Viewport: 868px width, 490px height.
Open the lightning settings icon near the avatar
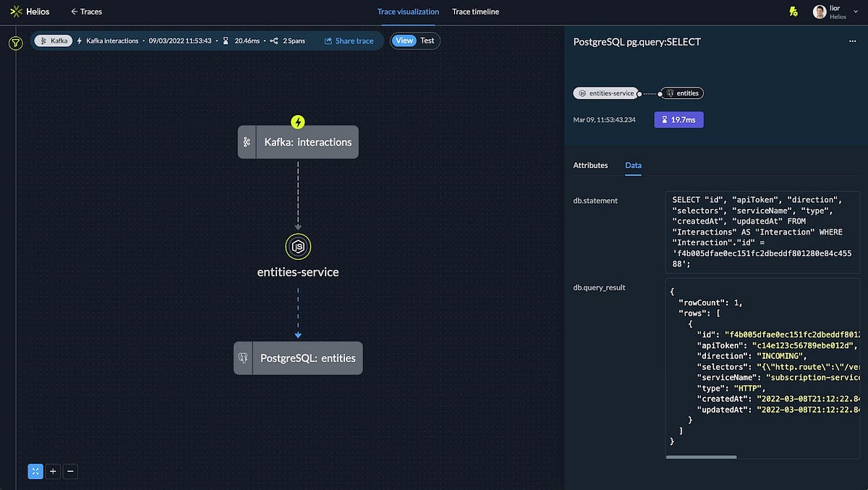click(793, 11)
